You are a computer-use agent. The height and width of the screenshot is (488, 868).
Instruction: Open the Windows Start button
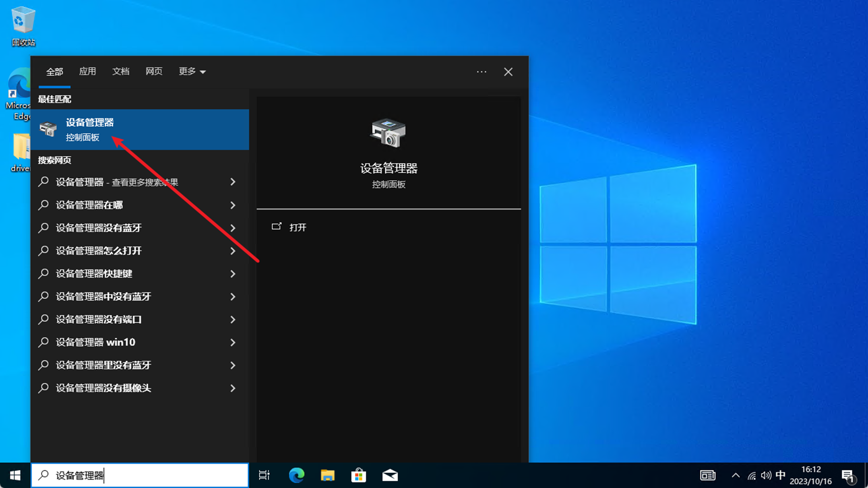click(x=15, y=476)
